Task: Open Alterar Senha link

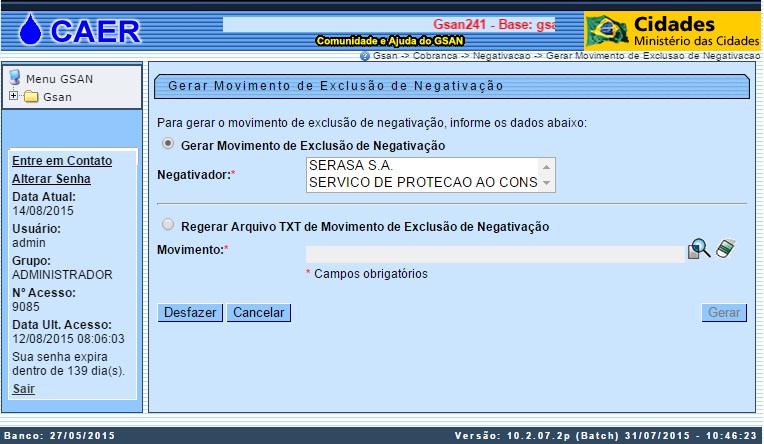Action: [51, 179]
